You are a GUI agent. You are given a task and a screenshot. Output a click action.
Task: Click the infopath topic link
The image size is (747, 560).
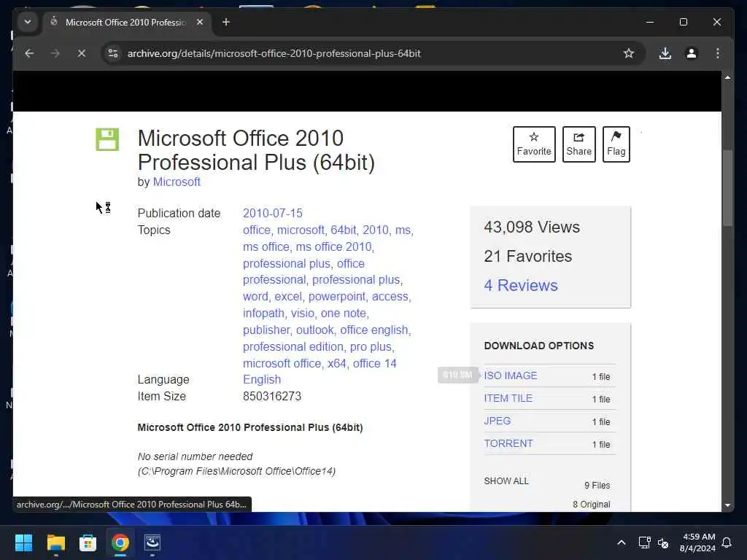(263, 313)
